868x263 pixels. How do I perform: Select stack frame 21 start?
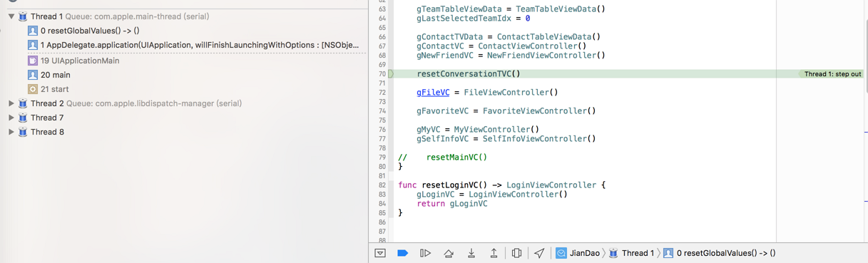pyautogui.click(x=183, y=89)
